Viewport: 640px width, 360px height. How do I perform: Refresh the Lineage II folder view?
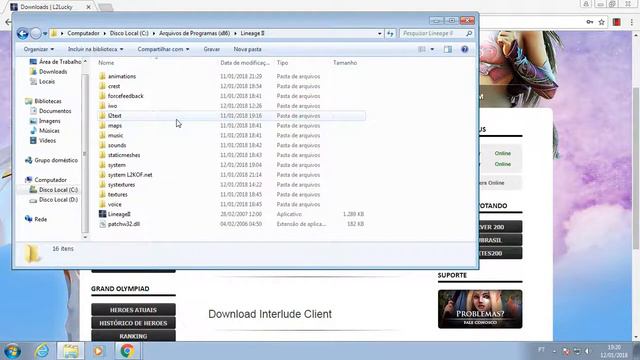tap(390, 33)
